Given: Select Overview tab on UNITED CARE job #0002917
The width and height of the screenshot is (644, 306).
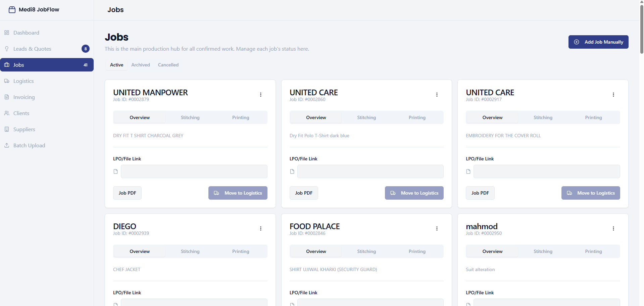Looking at the screenshot, I should click(492, 117).
